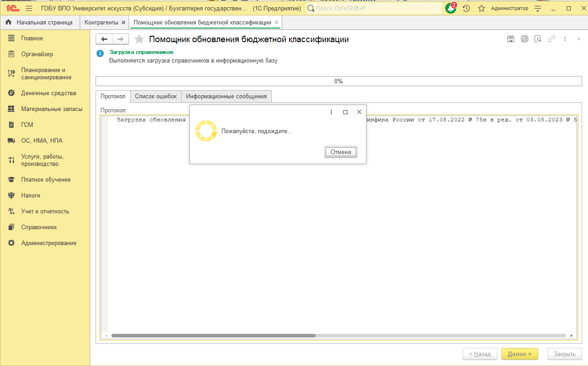Open the Администрирование section

coord(45,243)
